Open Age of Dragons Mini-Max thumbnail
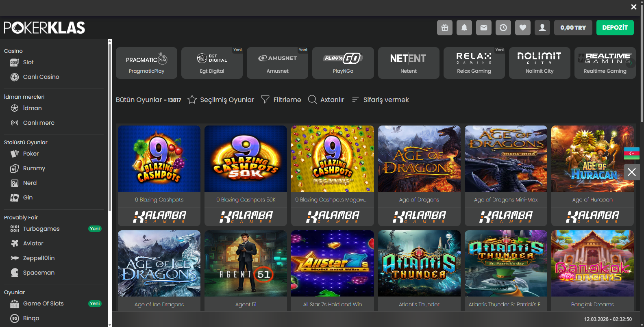 [x=506, y=158]
